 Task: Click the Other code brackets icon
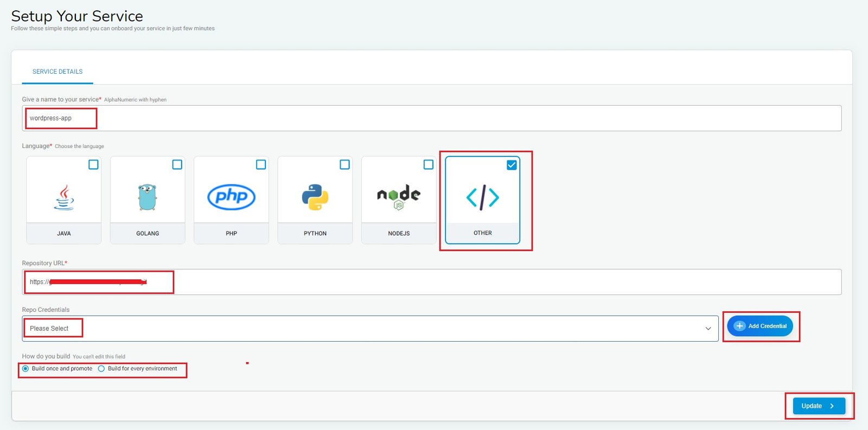click(482, 197)
